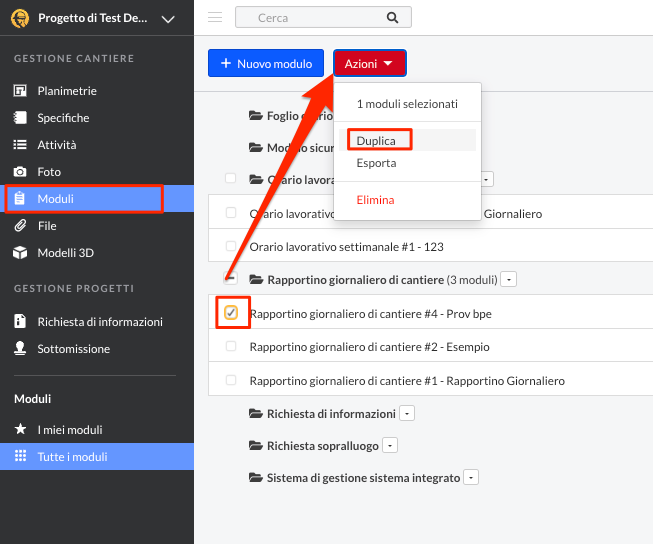The height and width of the screenshot is (544, 653).
Task: Toggle the Orario lavorativo folder checkbox
Action: pyautogui.click(x=230, y=178)
